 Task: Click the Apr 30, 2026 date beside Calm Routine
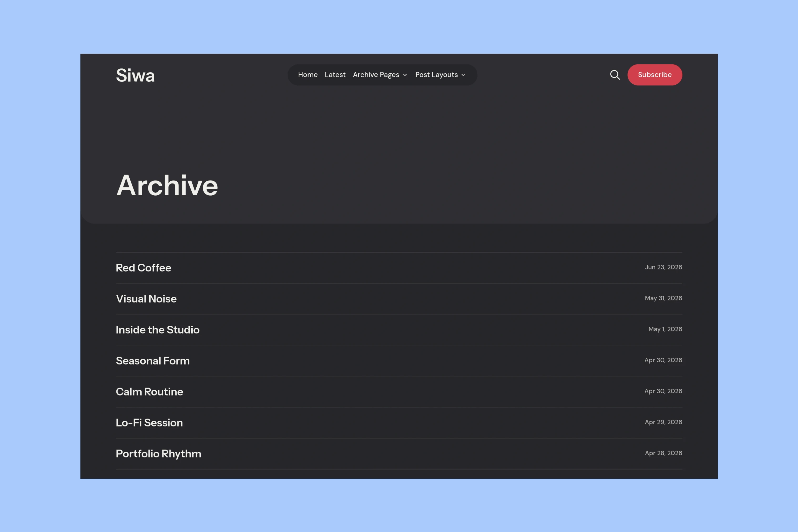tap(663, 391)
